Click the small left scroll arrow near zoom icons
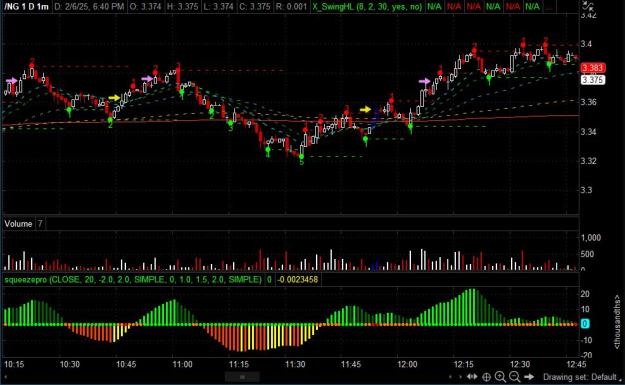The height and width of the screenshot is (385, 625). point(450,377)
